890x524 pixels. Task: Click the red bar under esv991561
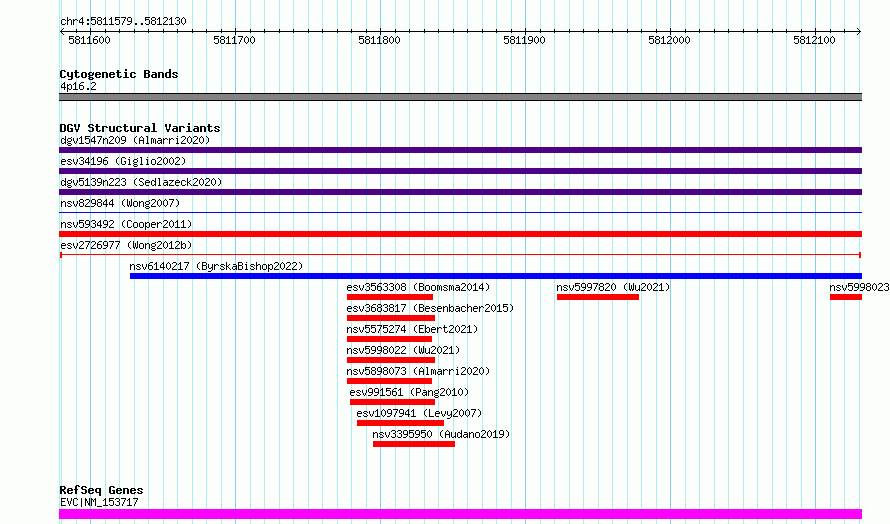pyautogui.click(x=392, y=402)
